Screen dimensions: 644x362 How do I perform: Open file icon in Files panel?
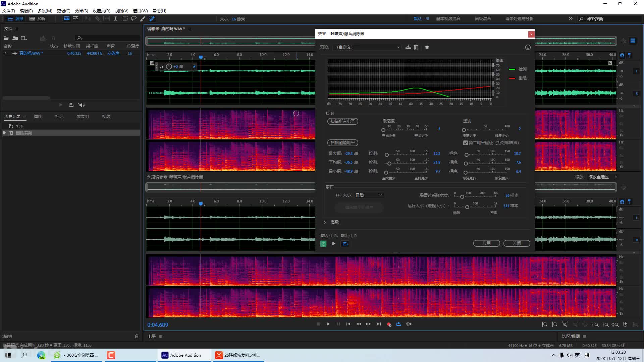tap(6, 38)
